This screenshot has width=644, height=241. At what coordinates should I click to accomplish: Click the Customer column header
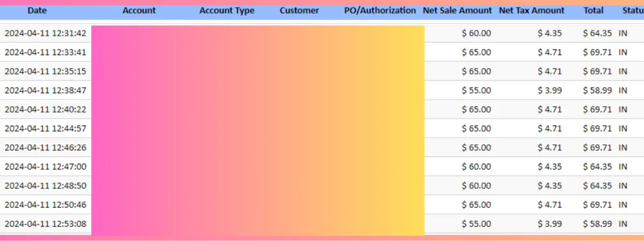pyautogui.click(x=299, y=10)
